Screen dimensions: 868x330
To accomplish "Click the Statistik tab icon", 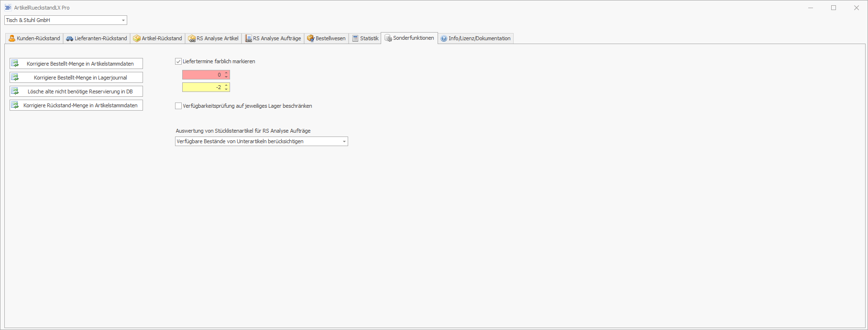I will (x=355, y=38).
